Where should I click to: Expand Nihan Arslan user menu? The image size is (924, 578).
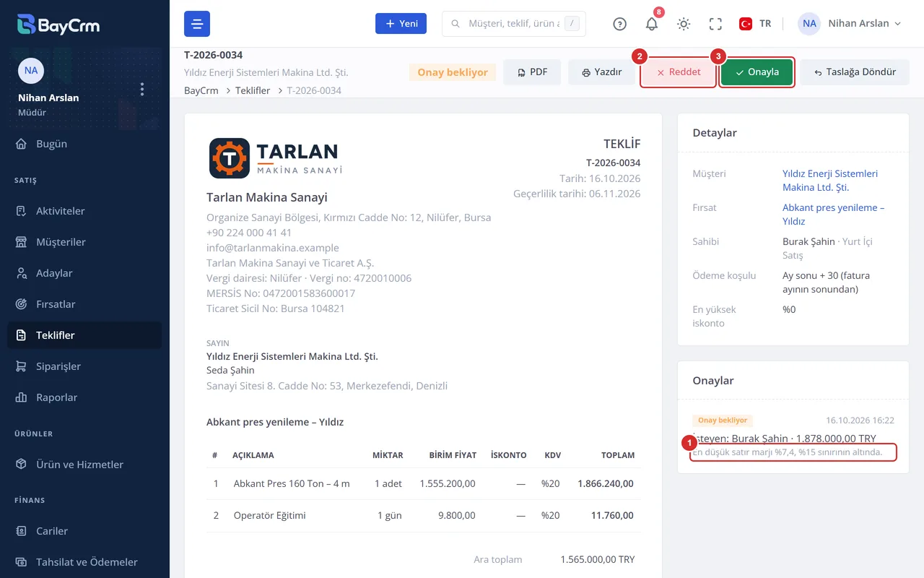click(x=850, y=24)
